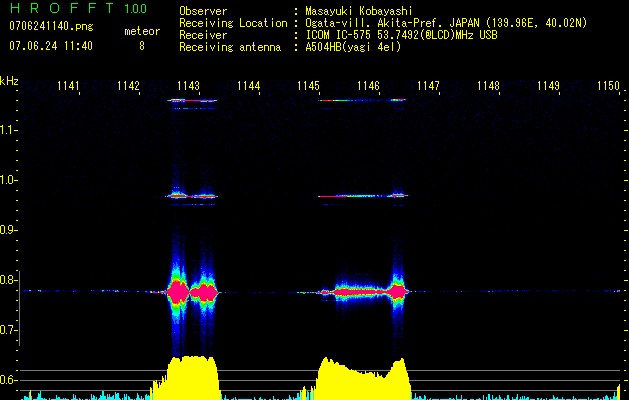
Task: Click the 1141 time label
Action: point(69,87)
